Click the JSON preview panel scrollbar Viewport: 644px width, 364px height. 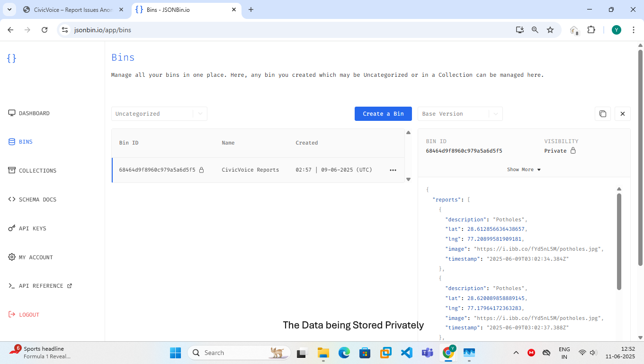point(619,241)
